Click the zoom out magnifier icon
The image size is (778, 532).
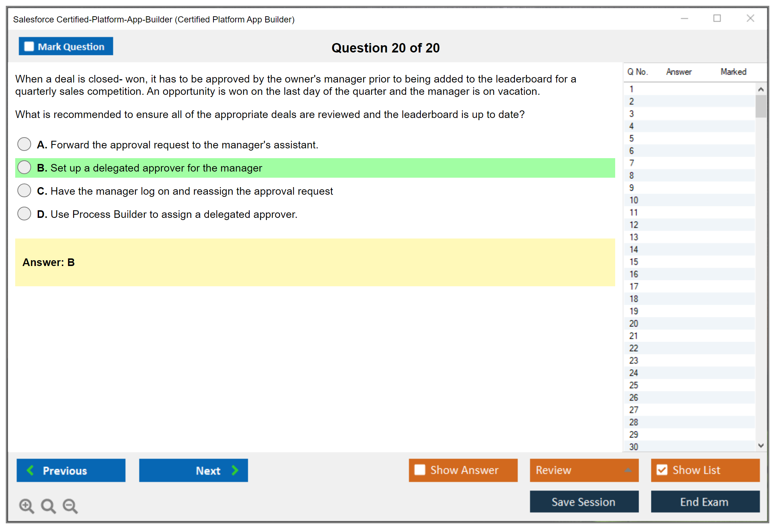[70, 506]
